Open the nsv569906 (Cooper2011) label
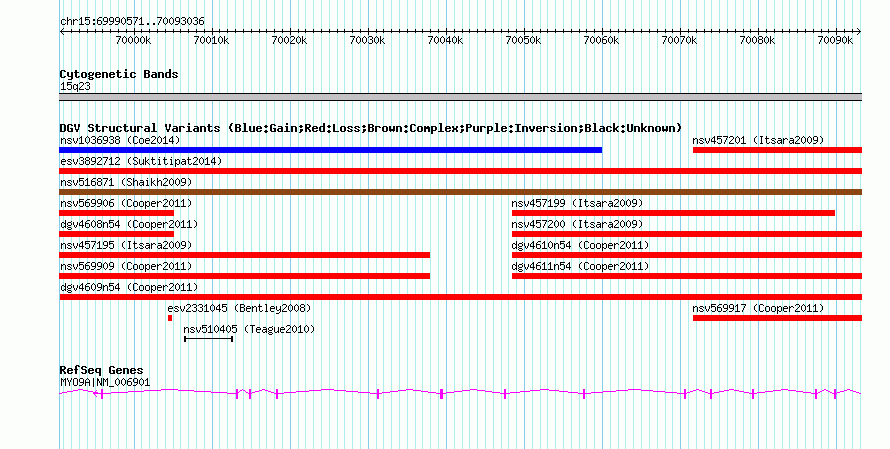890x449 pixels. 126,203
